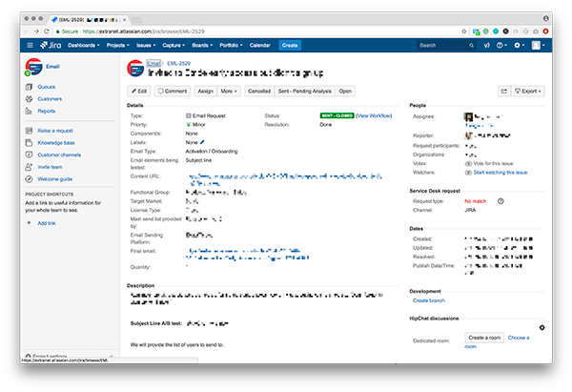Viewport: 572px width, 392px height.
Task: Open Queues in the sidebar
Action: pyautogui.click(x=47, y=87)
